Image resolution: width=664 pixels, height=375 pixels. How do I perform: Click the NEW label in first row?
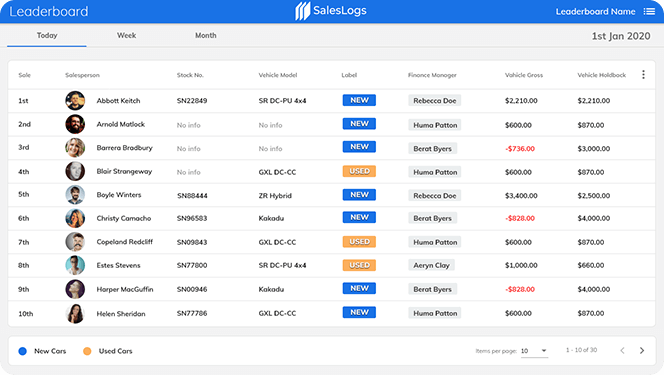click(x=359, y=100)
